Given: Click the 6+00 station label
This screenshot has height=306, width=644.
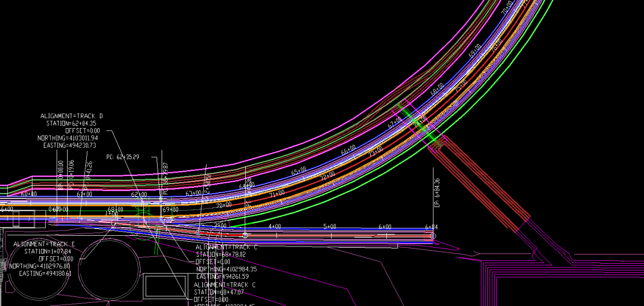Looking at the screenshot, I should click(x=384, y=227).
